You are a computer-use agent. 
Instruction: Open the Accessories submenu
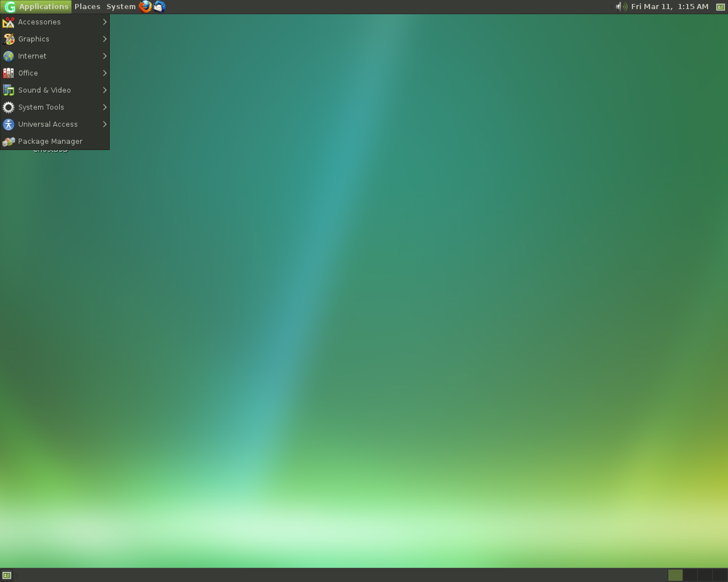point(55,22)
